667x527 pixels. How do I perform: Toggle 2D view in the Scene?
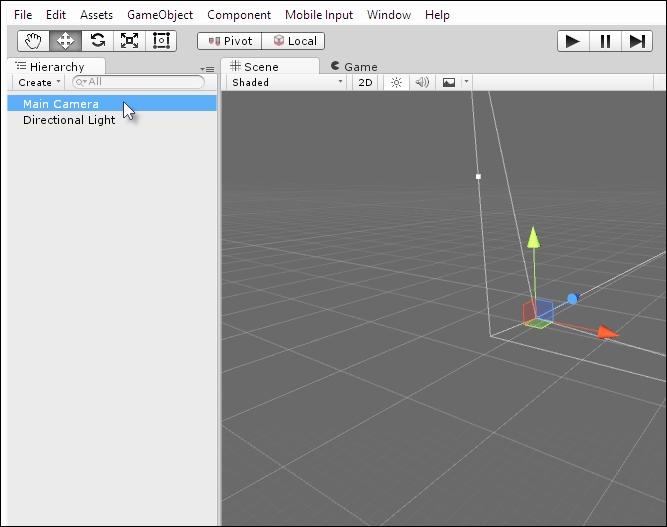[366, 82]
